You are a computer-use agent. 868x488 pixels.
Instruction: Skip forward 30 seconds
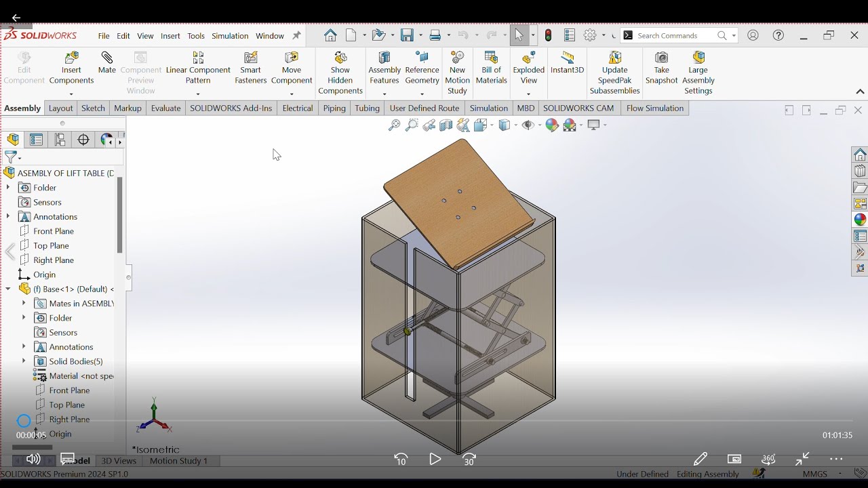(x=469, y=459)
